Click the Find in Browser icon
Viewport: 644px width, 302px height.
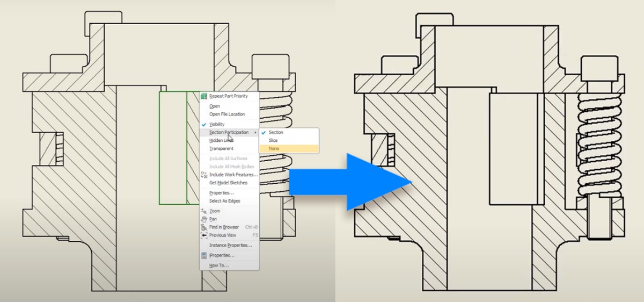tap(204, 227)
